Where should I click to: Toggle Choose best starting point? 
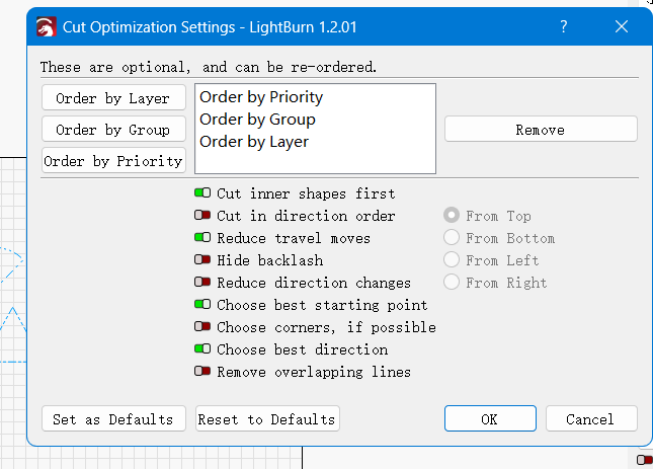pyautogui.click(x=203, y=305)
